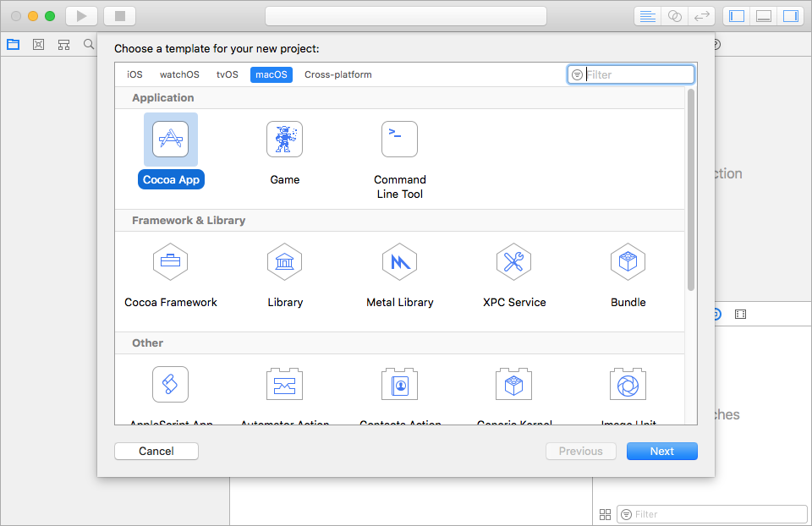This screenshot has width=812, height=526.
Task: Pick the Generic Kernel template icon
Action: point(513,384)
